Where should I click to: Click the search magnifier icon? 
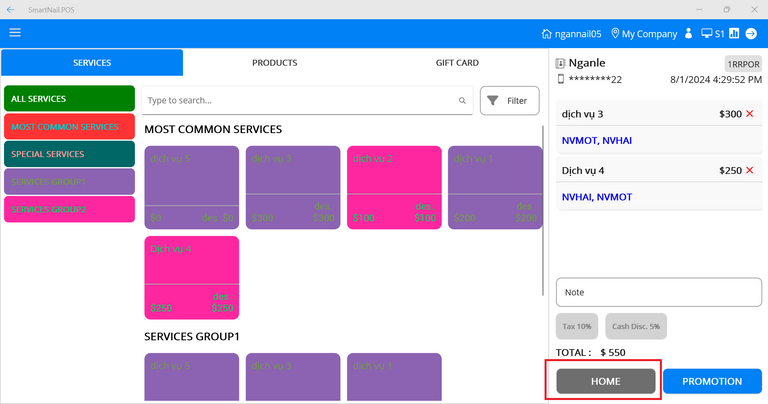pyautogui.click(x=462, y=101)
